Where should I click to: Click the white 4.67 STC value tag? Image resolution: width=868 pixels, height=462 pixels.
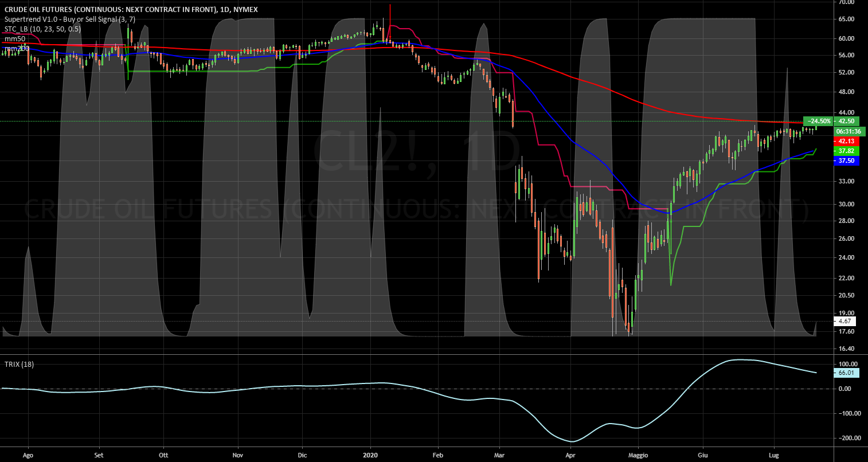tap(845, 322)
